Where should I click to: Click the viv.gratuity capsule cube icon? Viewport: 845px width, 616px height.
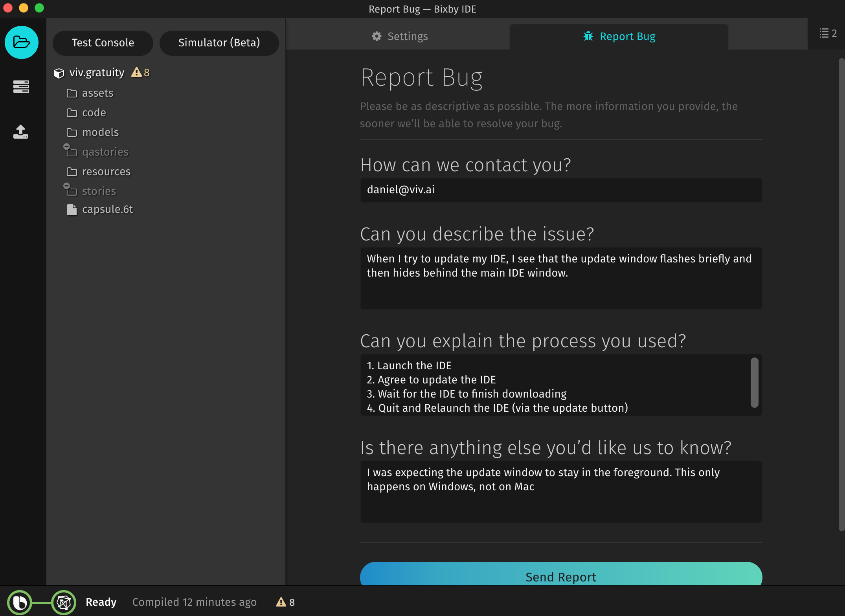(59, 73)
